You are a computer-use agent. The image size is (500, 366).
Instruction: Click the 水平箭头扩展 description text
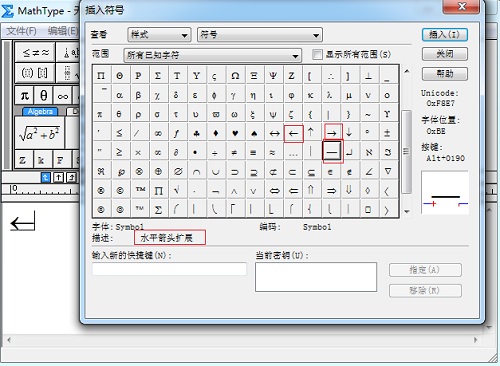click(167, 238)
